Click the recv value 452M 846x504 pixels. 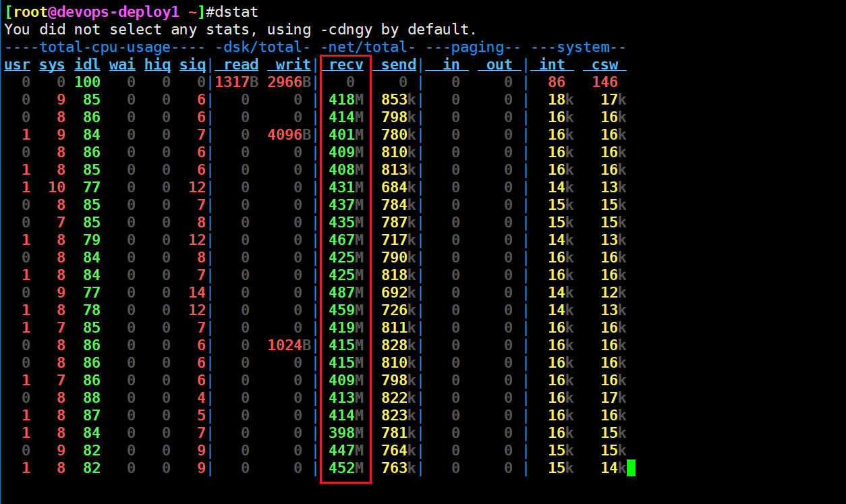click(347, 468)
